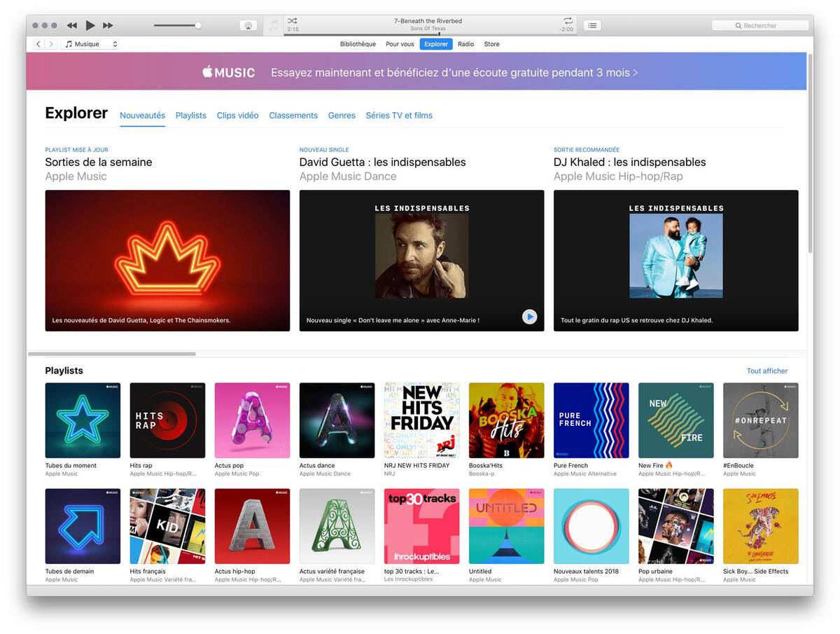This screenshot has height=634, width=840.
Task: Open Sorties de la semaine artwork
Action: (167, 261)
